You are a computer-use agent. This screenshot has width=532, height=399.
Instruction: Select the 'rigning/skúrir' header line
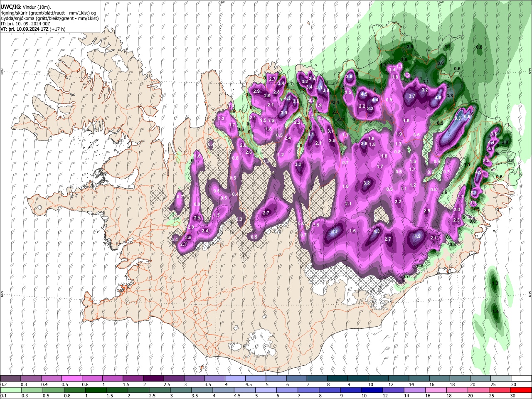coord(48,12)
